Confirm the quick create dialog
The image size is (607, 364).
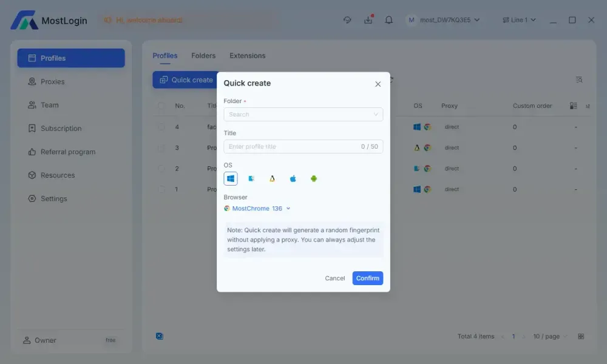point(367,278)
